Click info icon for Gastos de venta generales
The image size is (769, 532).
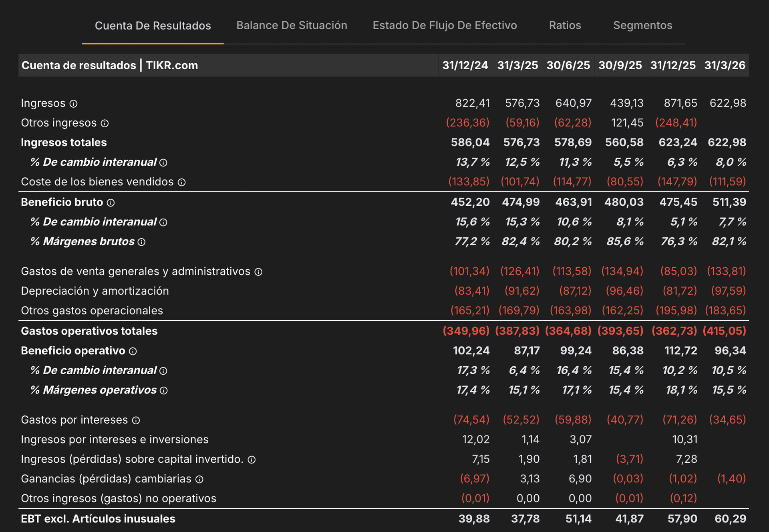pos(258,272)
